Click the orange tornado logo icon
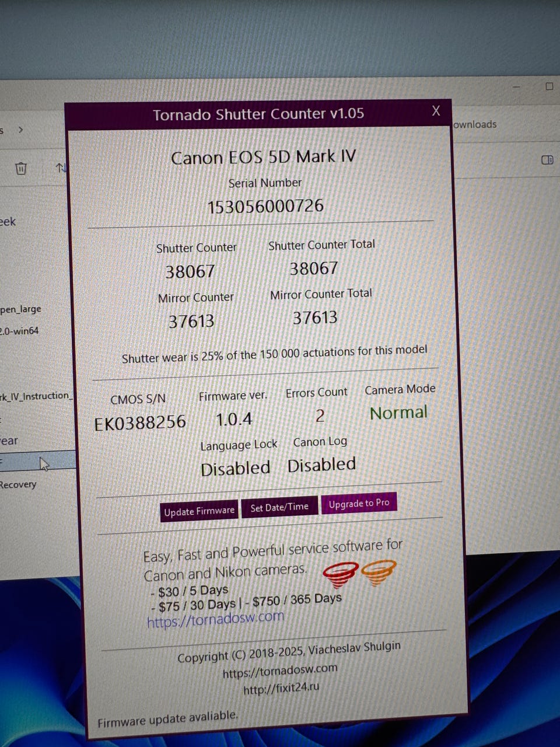Viewport: 560px width, 747px height. [378, 572]
